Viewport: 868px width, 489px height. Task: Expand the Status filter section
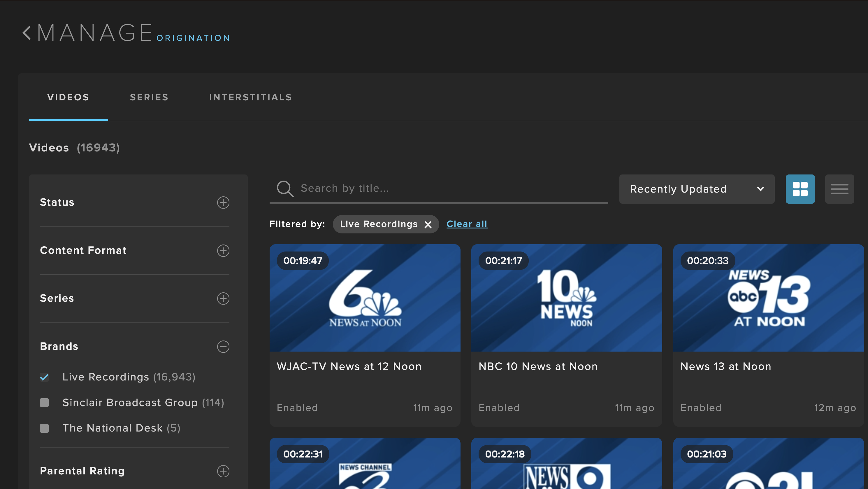223,202
